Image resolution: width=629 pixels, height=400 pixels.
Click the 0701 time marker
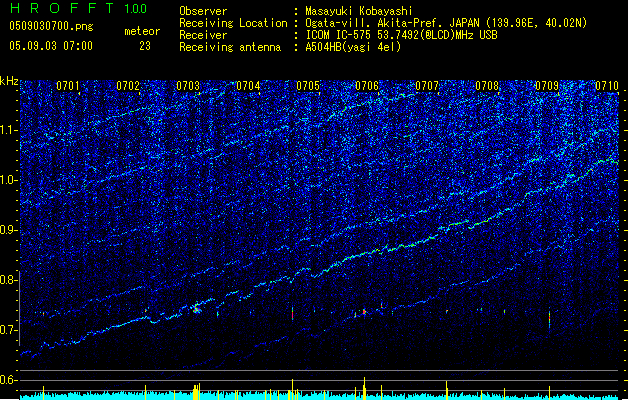coord(67,86)
